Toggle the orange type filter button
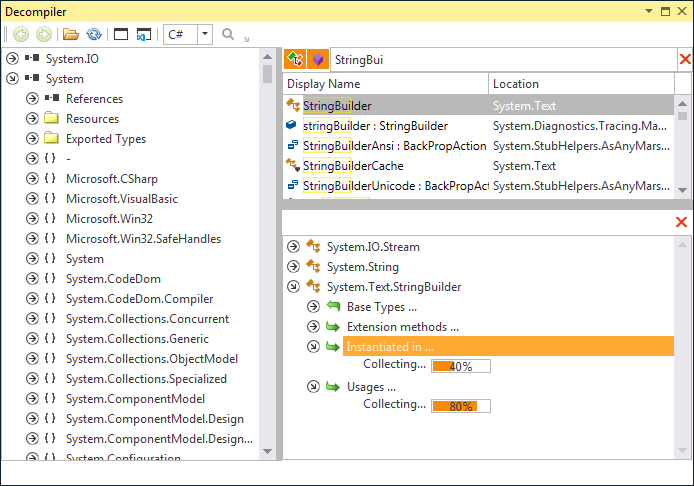The height and width of the screenshot is (486, 694). pos(295,60)
